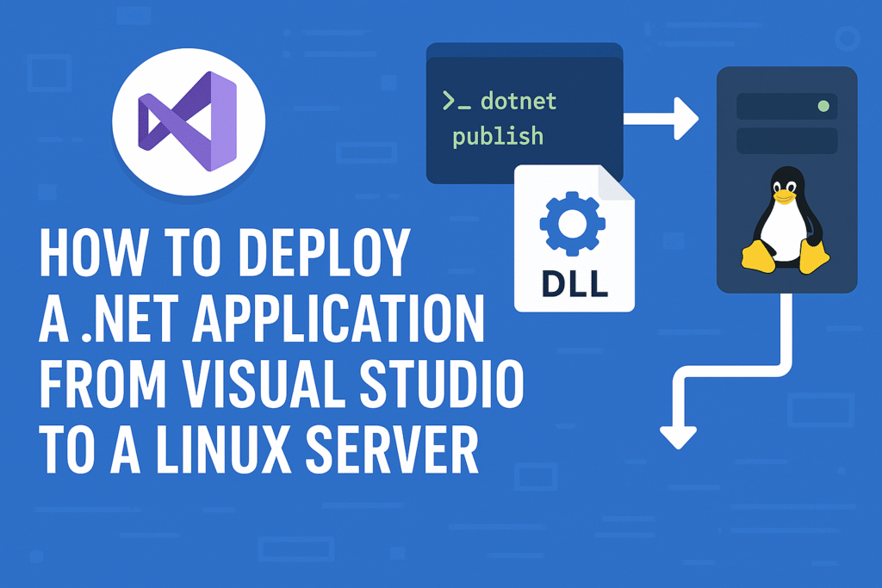The height and width of the screenshot is (588, 882).
Task: Click the word "dotnet" in the terminal
Action: (519, 102)
